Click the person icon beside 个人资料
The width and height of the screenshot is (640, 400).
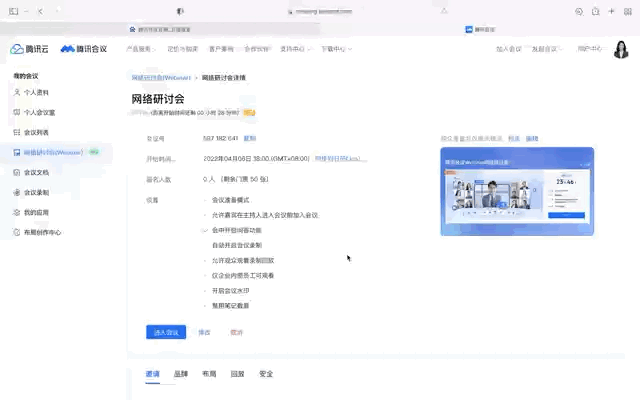point(17,92)
